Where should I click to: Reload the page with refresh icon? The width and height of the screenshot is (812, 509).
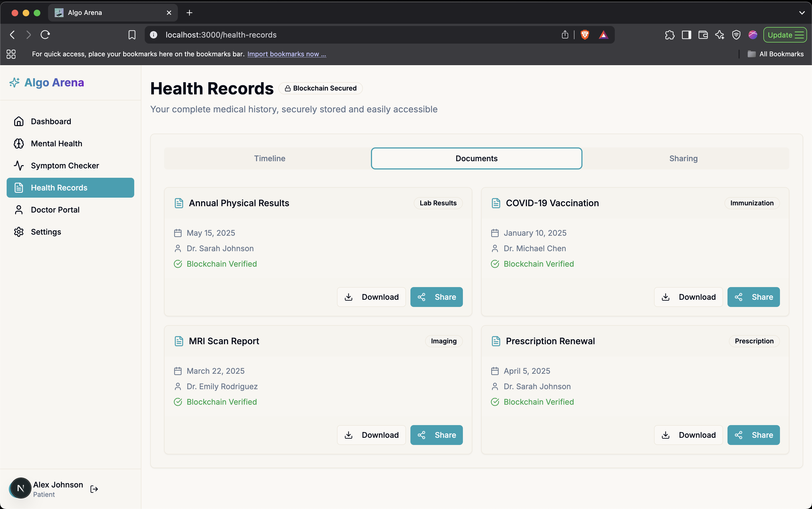point(45,35)
